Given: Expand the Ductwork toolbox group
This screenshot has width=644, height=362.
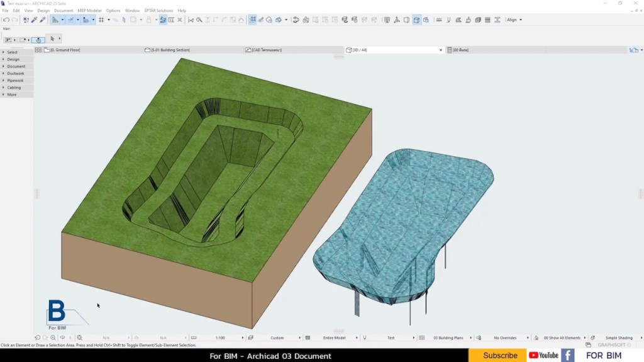Looking at the screenshot, I should pyautogui.click(x=16, y=74).
